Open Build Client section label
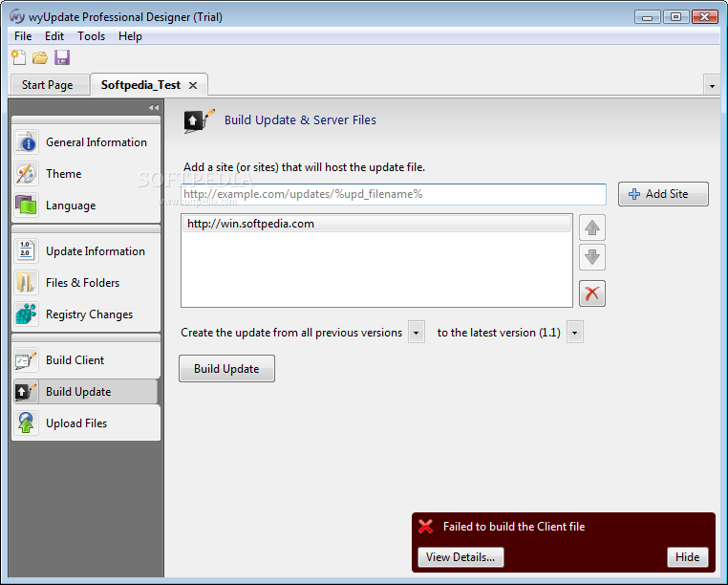Viewport: 728px width, 585px height. click(75, 360)
